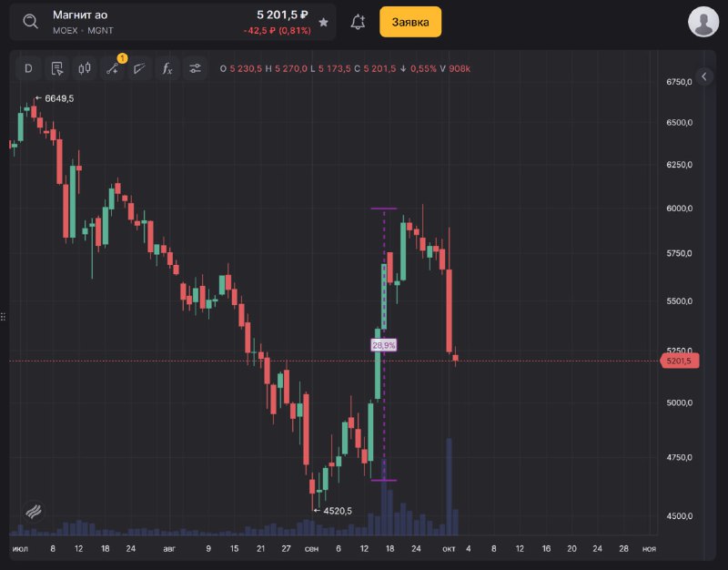Open the chart templates icon
Screen dimensions: 728x570
point(56,69)
